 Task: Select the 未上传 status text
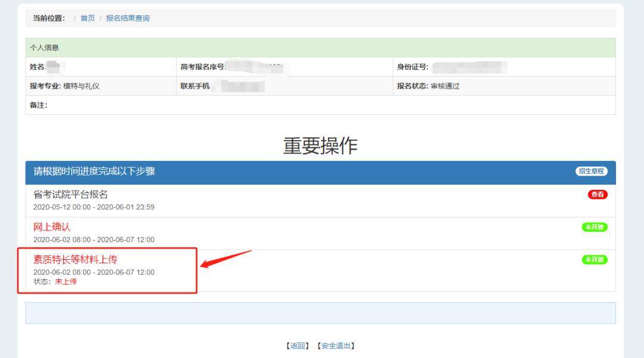pos(66,281)
